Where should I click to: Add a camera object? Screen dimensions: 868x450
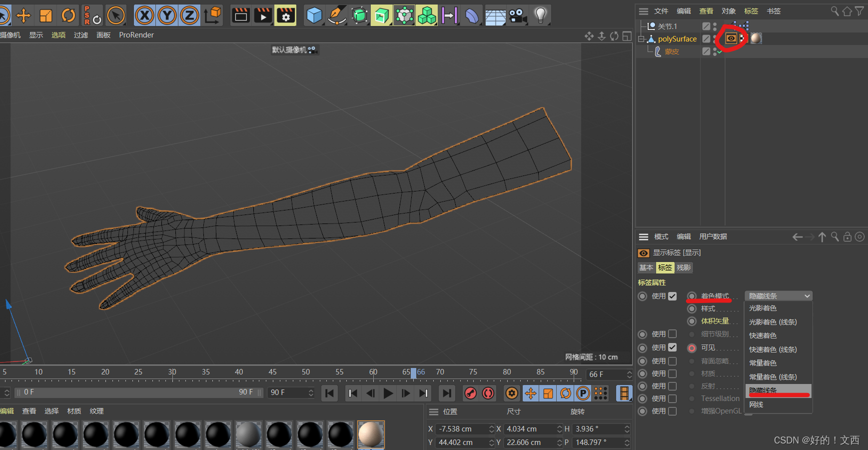click(x=518, y=15)
